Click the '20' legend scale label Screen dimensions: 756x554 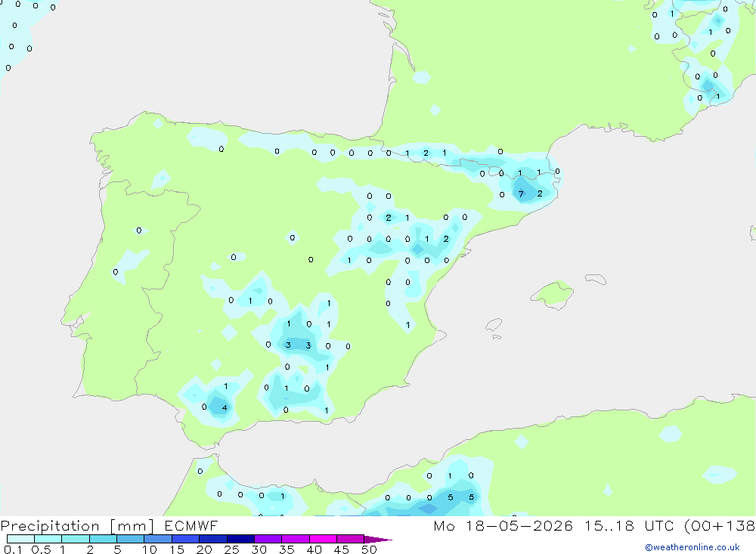[x=204, y=549]
